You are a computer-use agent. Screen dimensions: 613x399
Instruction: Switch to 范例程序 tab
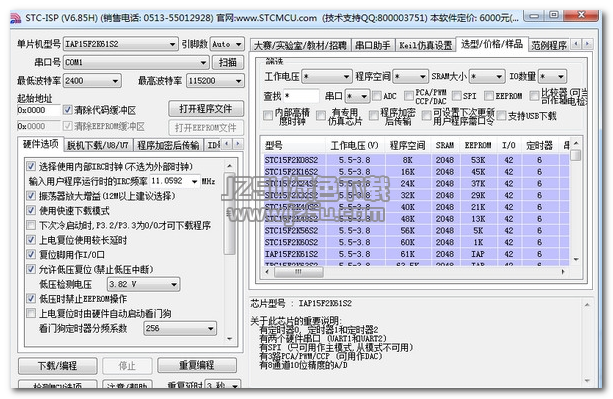(549, 45)
